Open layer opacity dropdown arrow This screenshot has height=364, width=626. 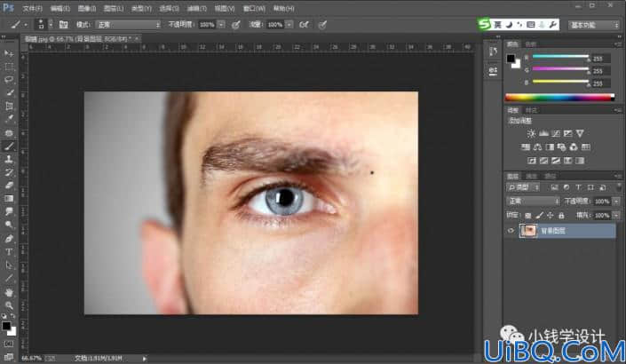click(616, 202)
